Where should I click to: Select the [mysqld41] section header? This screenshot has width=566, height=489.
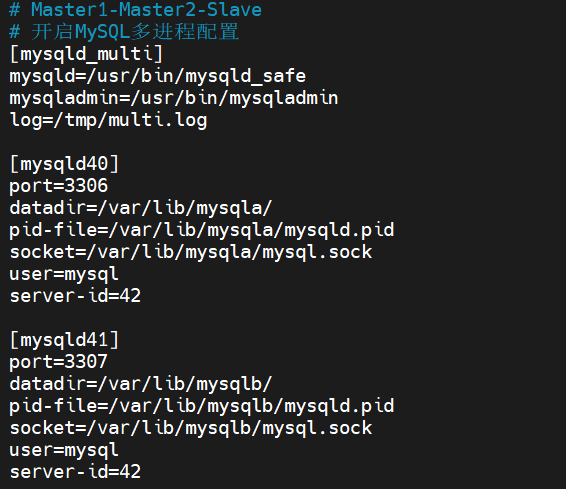pos(64,340)
